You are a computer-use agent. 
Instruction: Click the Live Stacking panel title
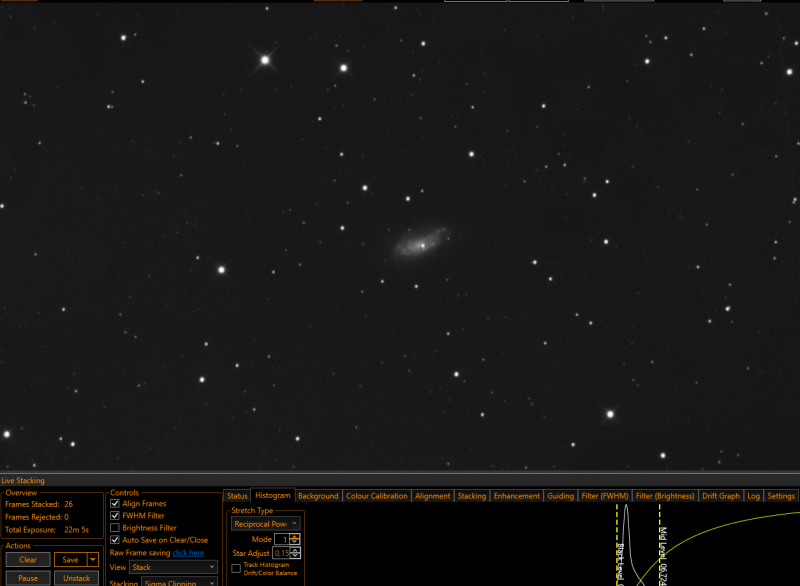tap(23, 480)
